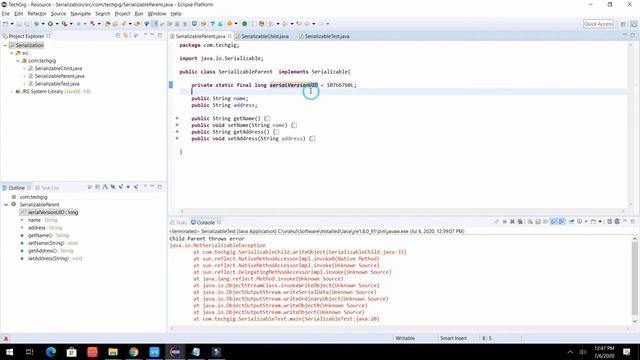This screenshot has width=640, height=360.
Task: Toggle Show Console When Standard Out Changes
Action: (x=553, y=221)
